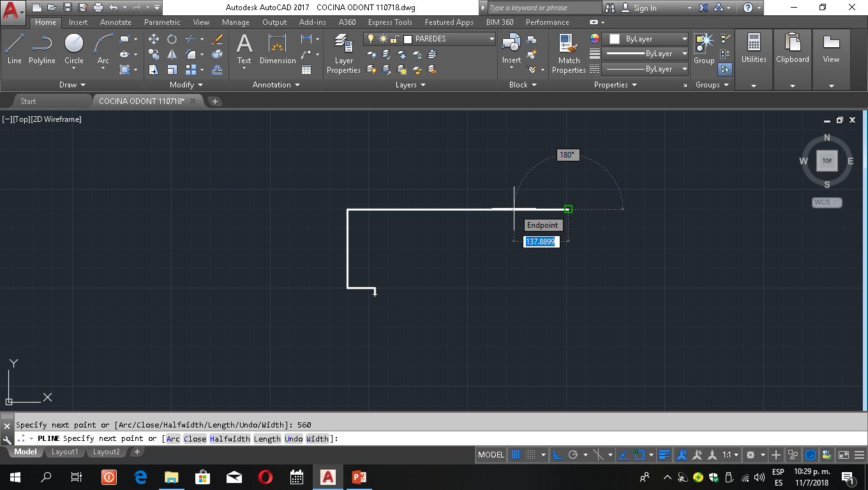Choose the Arc option in command line

click(173, 438)
